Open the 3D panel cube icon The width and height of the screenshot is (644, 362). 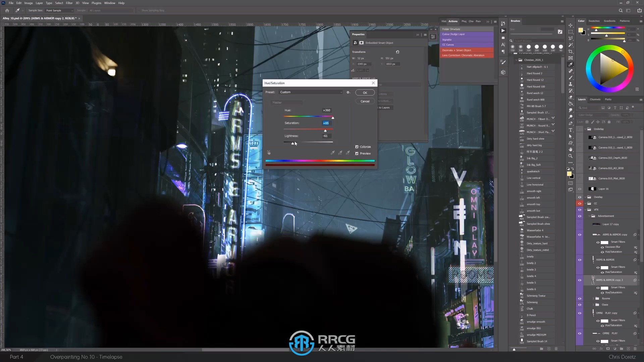pos(503,72)
